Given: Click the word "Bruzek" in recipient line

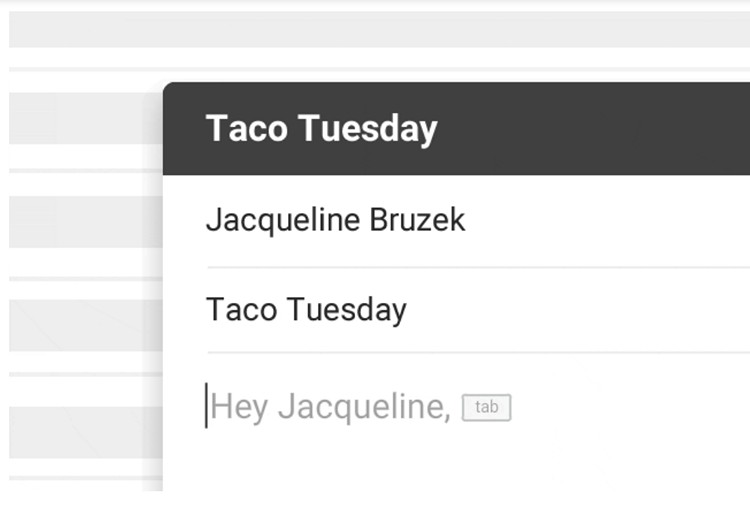Looking at the screenshot, I should pos(417,220).
